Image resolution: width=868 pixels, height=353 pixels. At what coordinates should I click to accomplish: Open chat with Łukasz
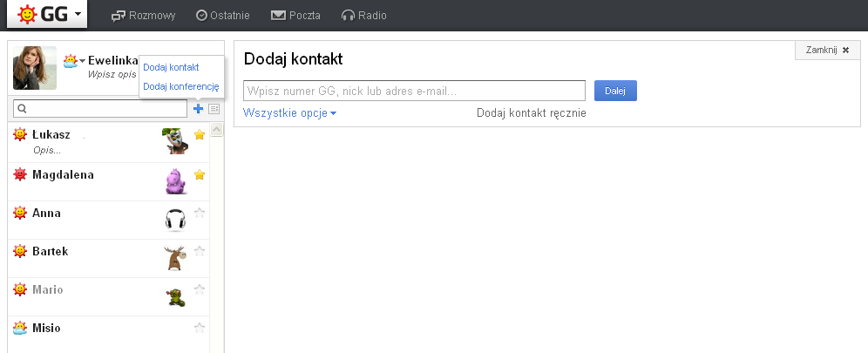coord(108,143)
